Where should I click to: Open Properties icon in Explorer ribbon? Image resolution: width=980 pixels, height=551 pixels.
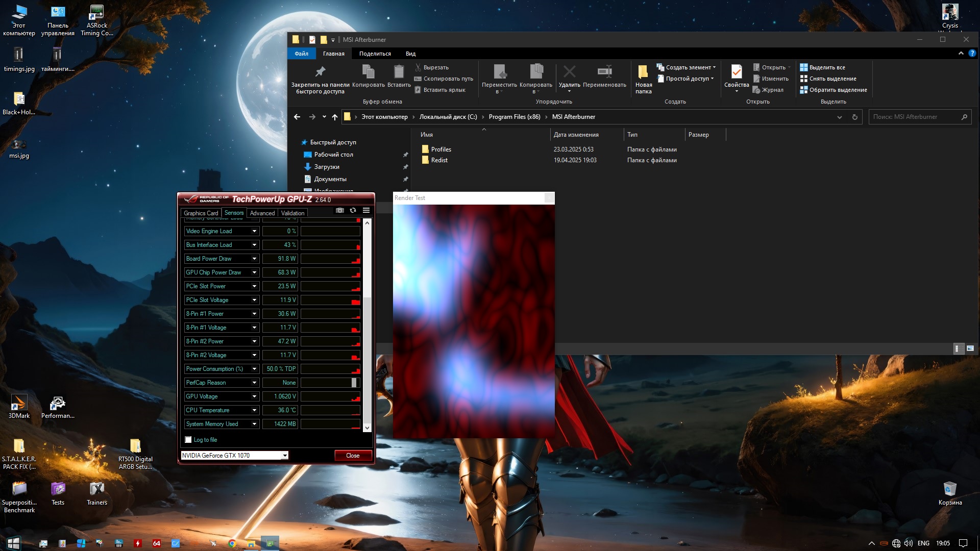point(737,71)
